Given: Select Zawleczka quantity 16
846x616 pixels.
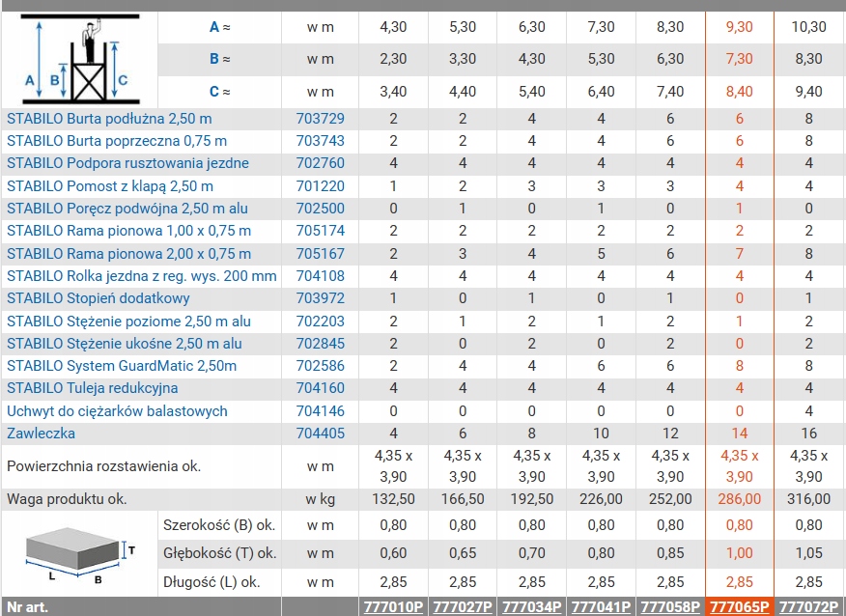Looking at the screenshot, I should [x=808, y=434].
